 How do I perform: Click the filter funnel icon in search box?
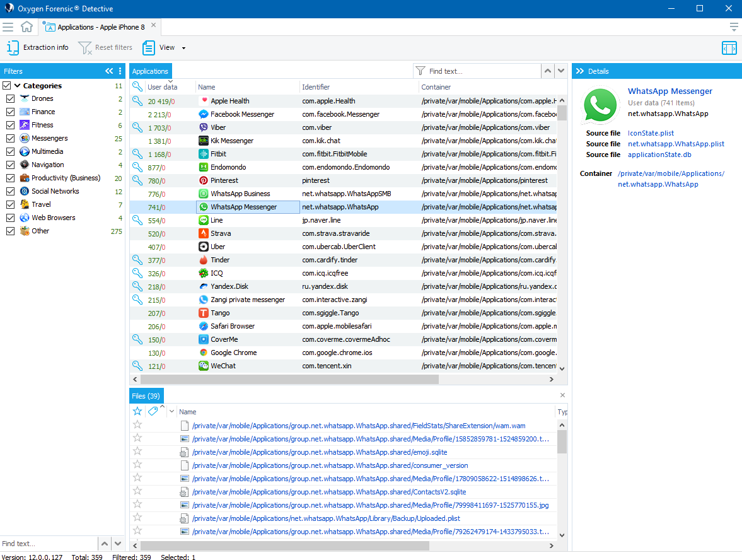420,71
